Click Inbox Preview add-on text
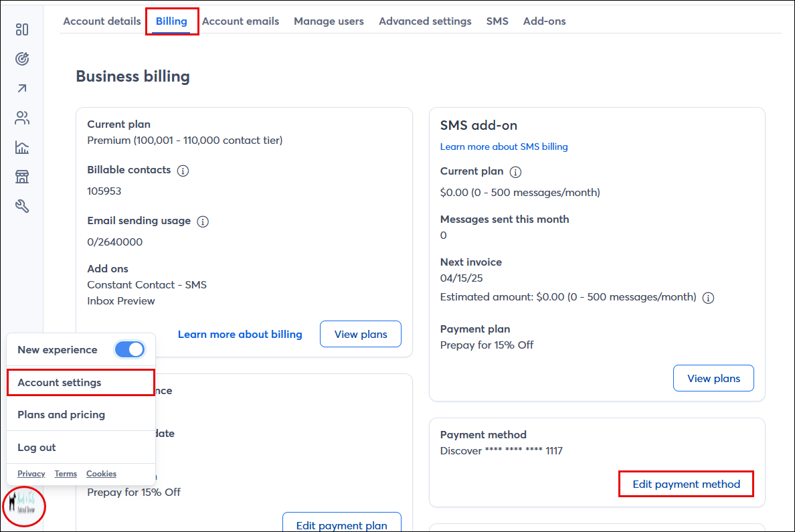 [x=120, y=301]
